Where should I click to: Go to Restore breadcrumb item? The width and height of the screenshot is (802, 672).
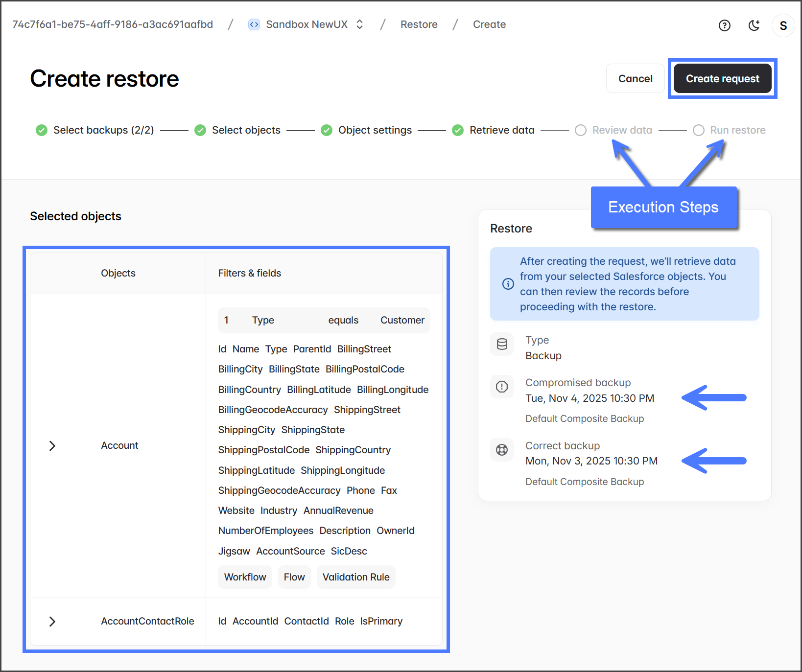(x=419, y=24)
